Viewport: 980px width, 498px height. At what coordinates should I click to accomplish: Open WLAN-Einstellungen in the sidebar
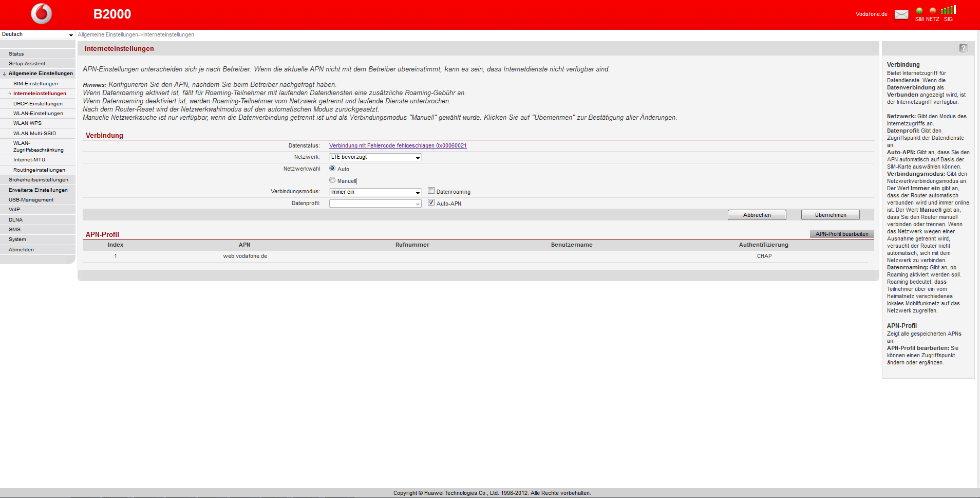click(x=37, y=114)
